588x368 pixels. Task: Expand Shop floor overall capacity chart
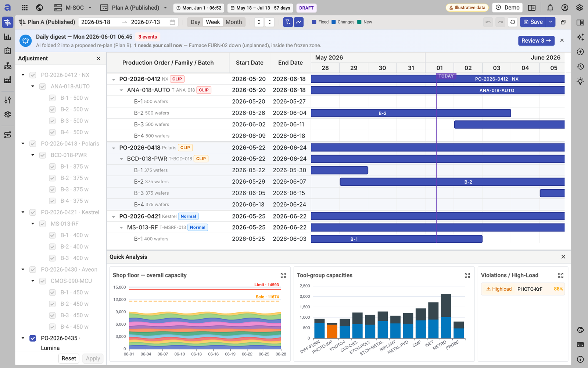click(x=283, y=275)
